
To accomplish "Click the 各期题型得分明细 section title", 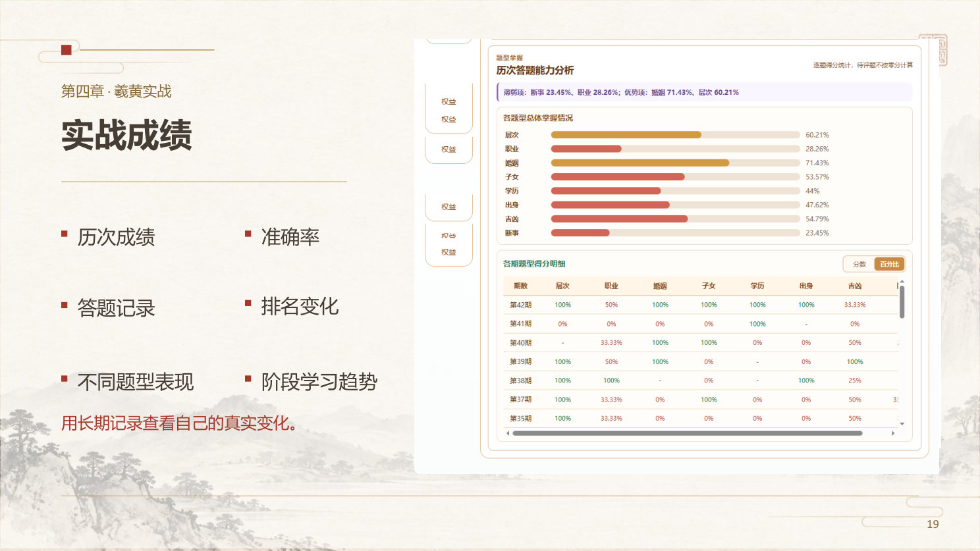I will point(534,263).
